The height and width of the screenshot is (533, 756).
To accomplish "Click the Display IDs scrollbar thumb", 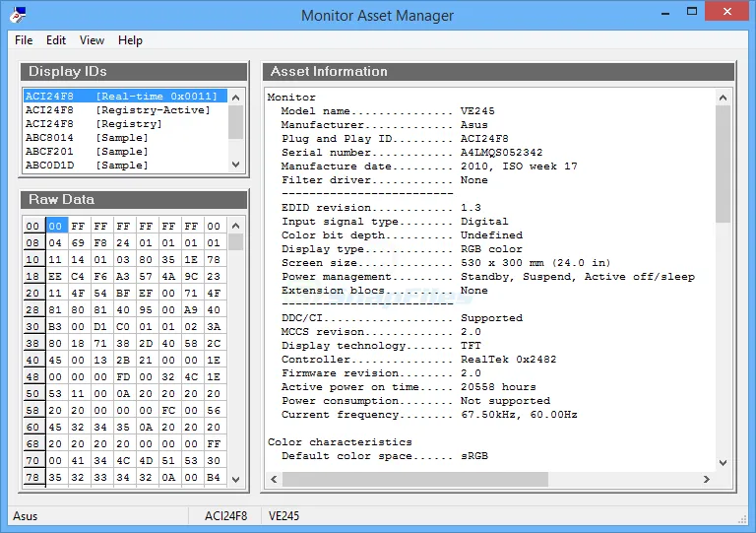I will 236,122.
